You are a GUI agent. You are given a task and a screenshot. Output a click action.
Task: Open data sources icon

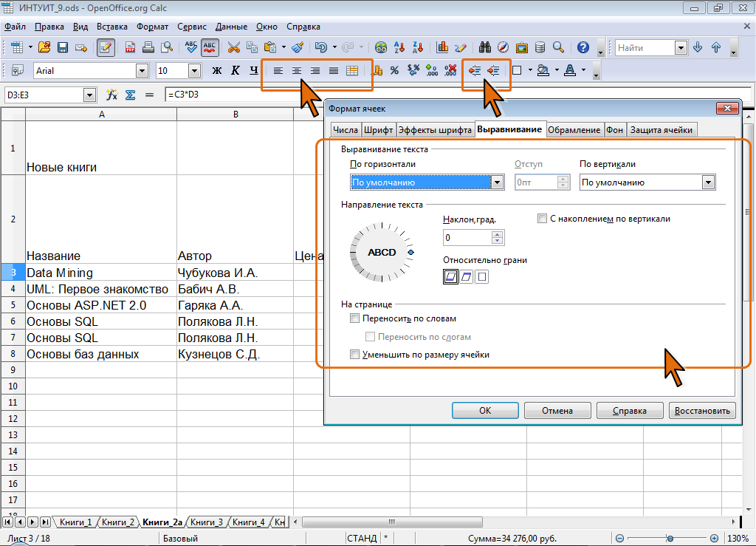[x=540, y=47]
